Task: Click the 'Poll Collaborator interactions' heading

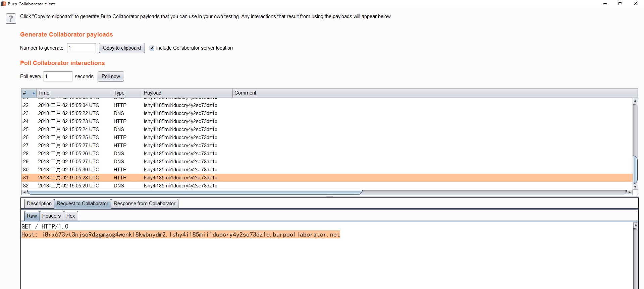Action: point(62,63)
